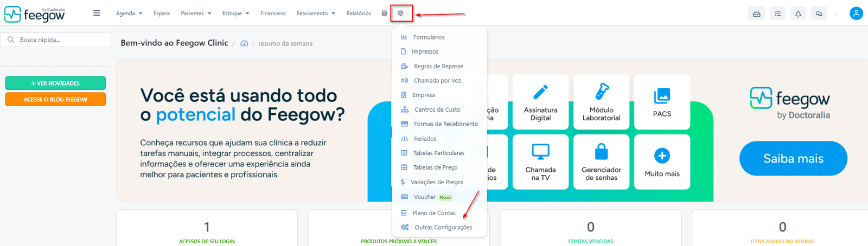The image size is (868, 246).
Task: Click the Formulários chart icon
Action: [x=404, y=37]
